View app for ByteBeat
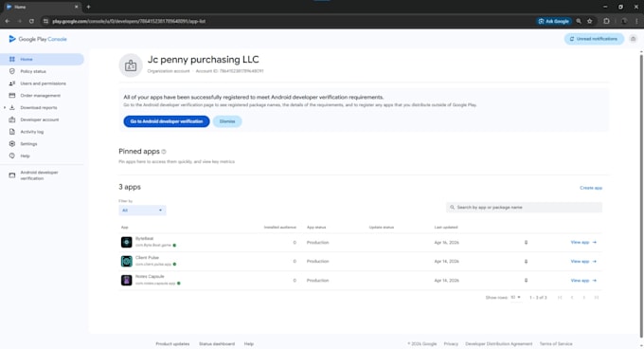 (583, 243)
